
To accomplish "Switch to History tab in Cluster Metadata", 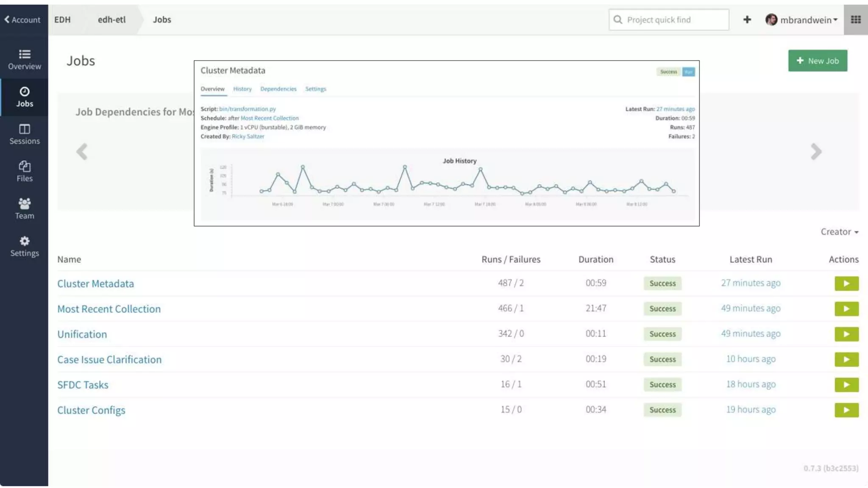I will [x=242, y=89].
